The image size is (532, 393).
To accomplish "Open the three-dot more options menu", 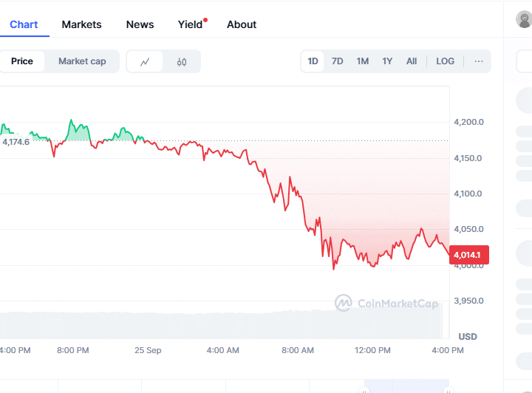I will pos(479,61).
